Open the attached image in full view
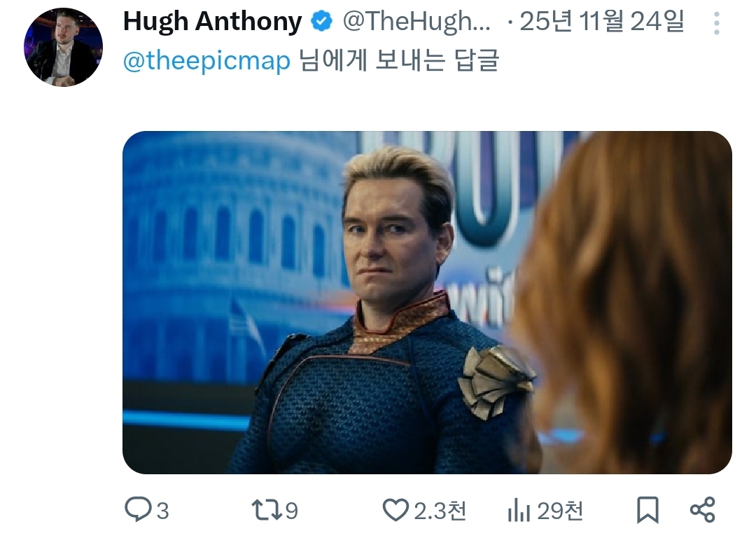 [427, 302]
